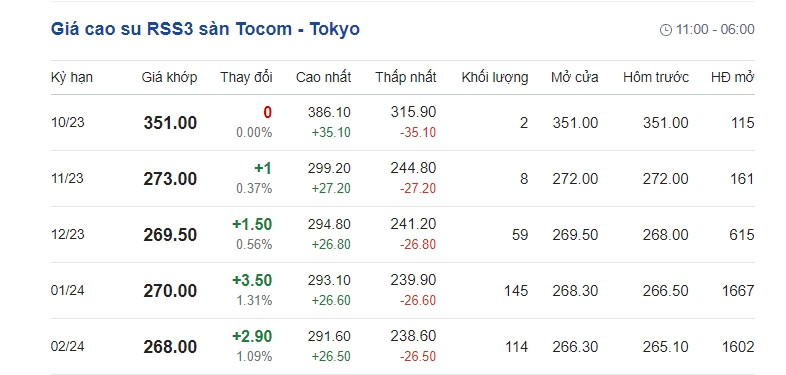This screenshot has height=375, width=786.
Task: Sort by the Khối lượng column header
Action: [x=495, y=78]
